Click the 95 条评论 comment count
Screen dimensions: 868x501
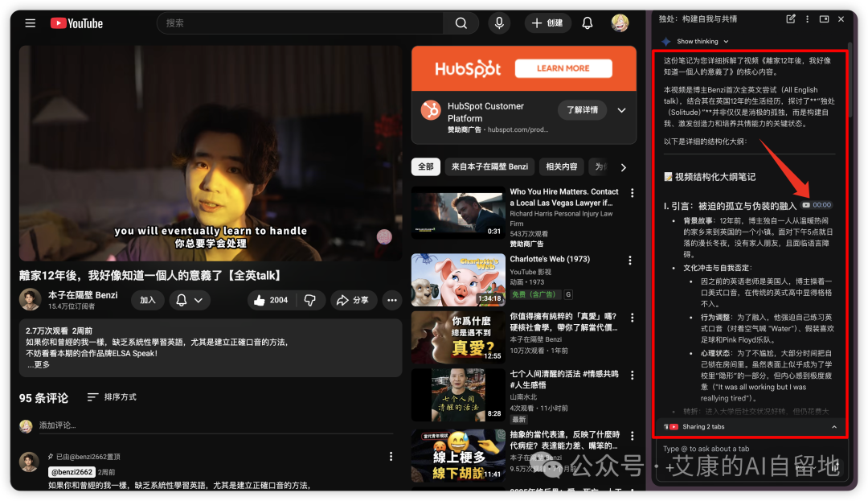point(43,398)
